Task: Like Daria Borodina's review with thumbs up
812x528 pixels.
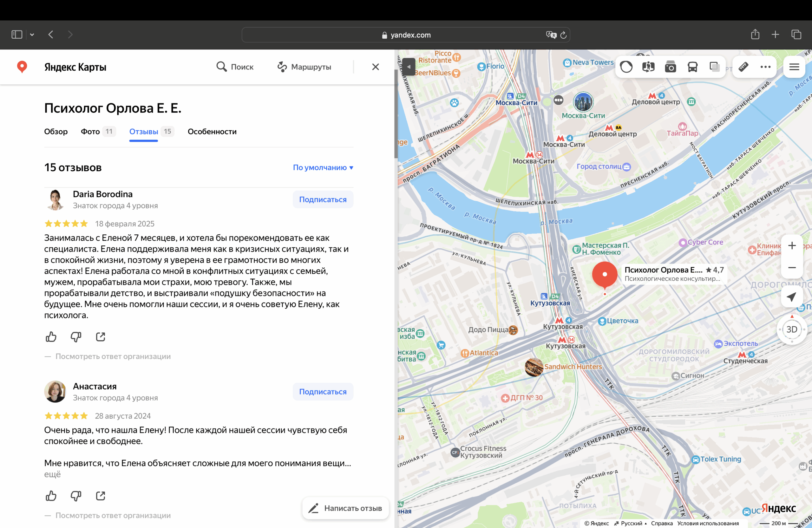Action: 51,337
